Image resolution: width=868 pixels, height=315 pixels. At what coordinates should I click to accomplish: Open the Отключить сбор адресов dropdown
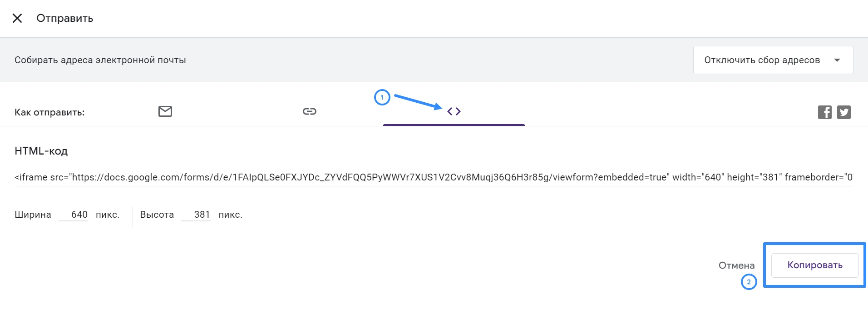[x=773, y=60]
